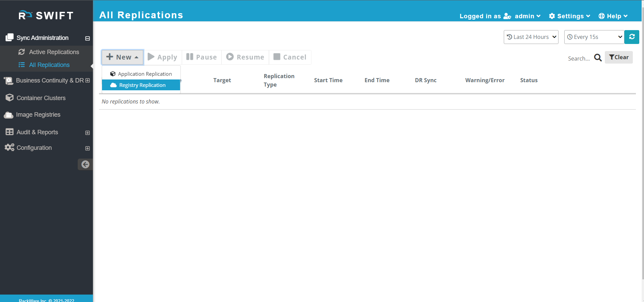Click the 'No replications to show.' message
This screenshot has height=302, width=644.
[130, 101]
